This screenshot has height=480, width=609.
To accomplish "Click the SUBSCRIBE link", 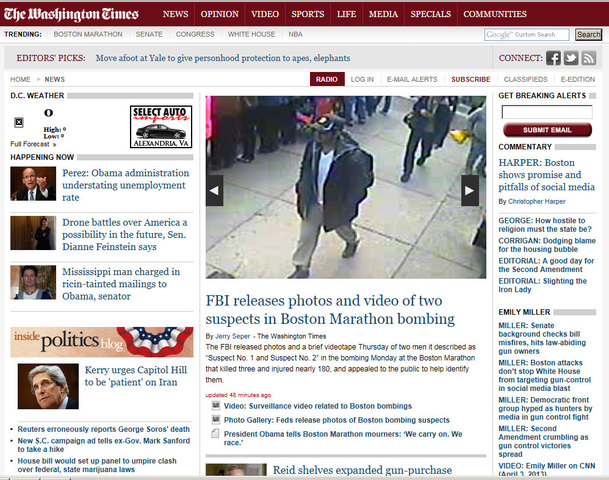I will [471, 79].
